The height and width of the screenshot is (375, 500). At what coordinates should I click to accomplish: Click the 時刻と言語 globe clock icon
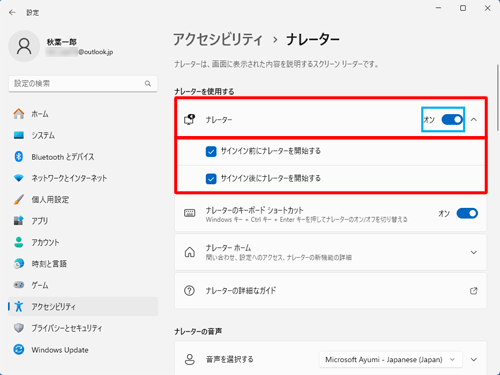19,264
